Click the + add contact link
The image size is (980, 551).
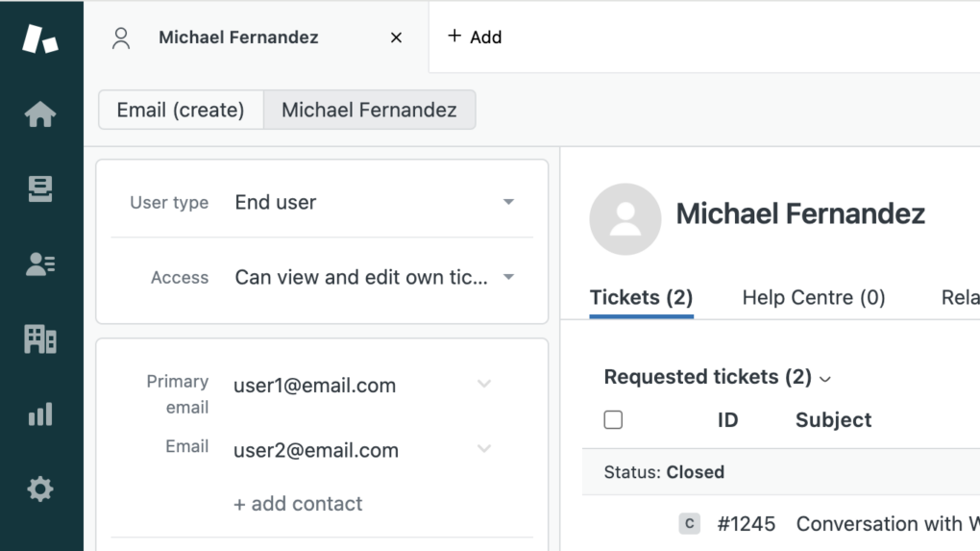tap(298, 504)
